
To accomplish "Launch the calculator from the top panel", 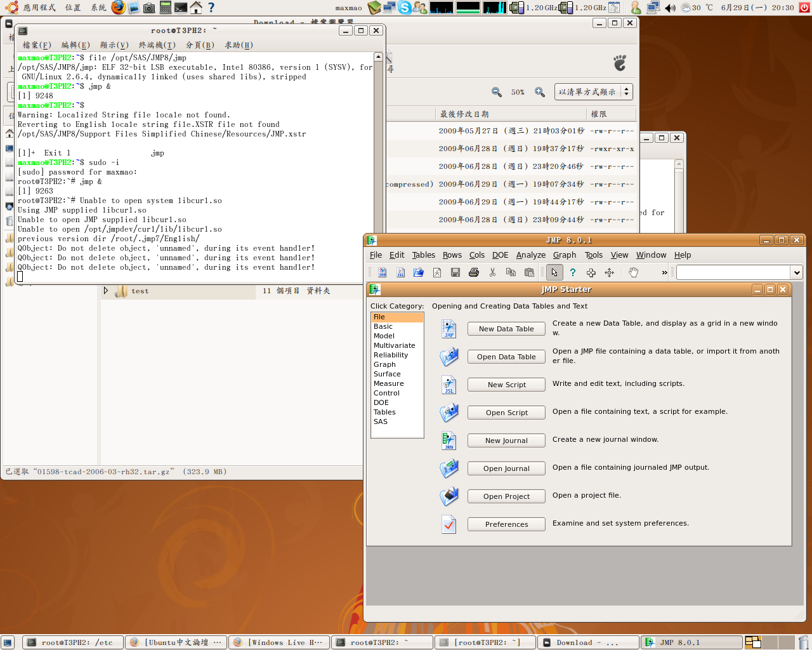I will (165, 8).
